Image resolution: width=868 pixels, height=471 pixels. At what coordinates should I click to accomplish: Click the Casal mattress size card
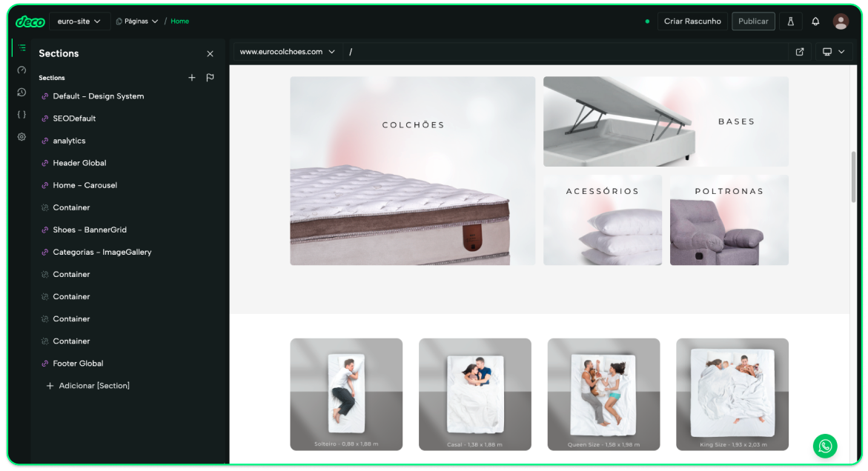click(x=475, y=394)
